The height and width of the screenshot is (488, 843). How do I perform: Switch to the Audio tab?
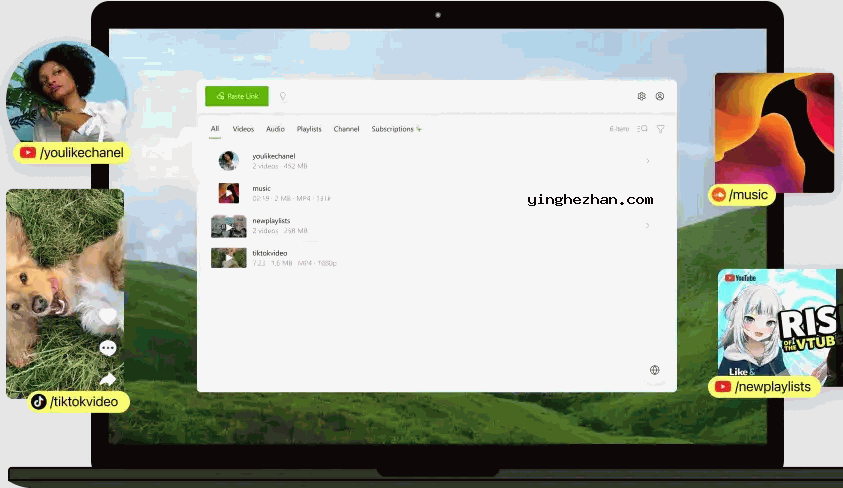click(x=275, y=129)
